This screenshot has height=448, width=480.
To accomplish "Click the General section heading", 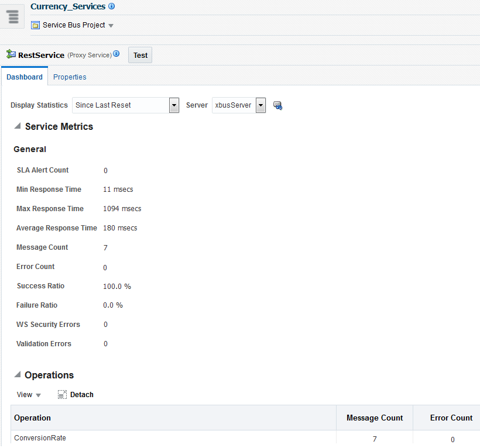I will click(x=30, y=149).
